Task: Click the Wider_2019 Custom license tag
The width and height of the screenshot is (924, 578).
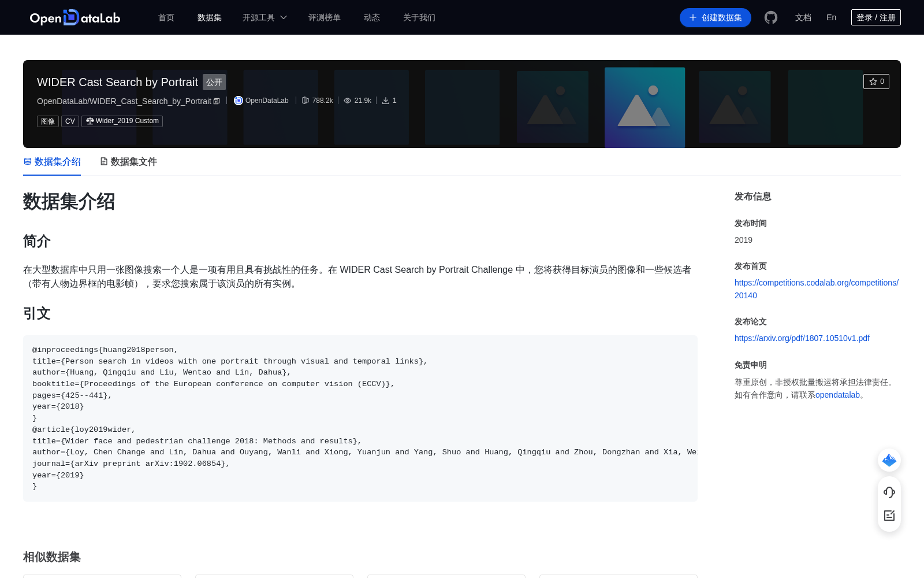Action: [x=122, y=121]
